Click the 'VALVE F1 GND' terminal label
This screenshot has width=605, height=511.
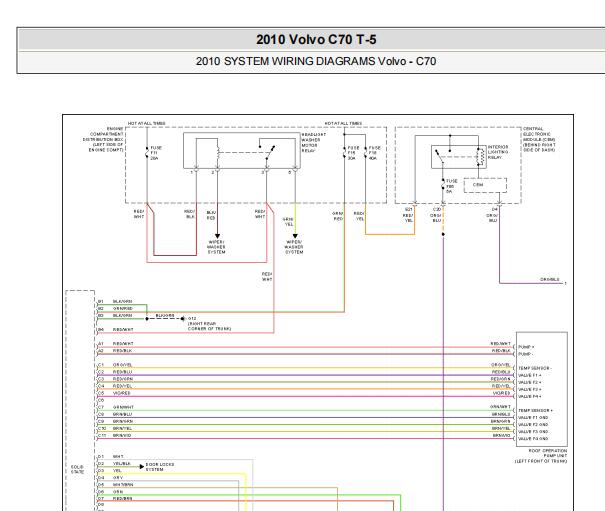[533, 418]
